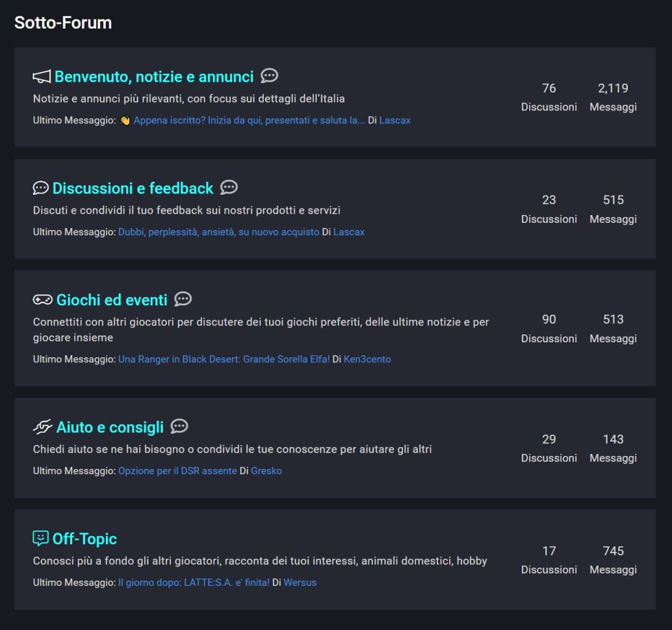Image resolution: width=672 pixels, height=630 pixels.
Task: Click the speech bubble icon after Giochi ed eventi
Action: pos(182,299)
